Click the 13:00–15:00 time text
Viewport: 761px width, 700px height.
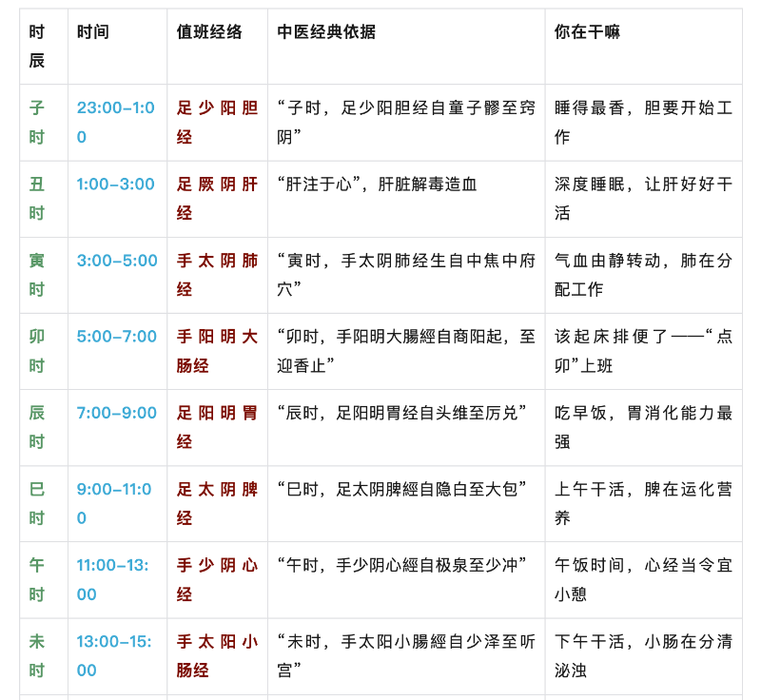pyautogui.click(x=114, y=655)
